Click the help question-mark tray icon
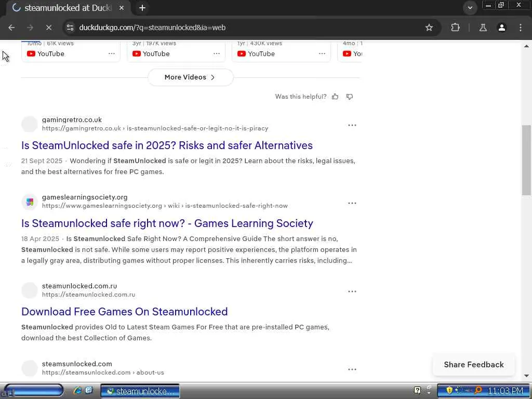Viewport: 532px width, 399px height. [x=417, y=390]
